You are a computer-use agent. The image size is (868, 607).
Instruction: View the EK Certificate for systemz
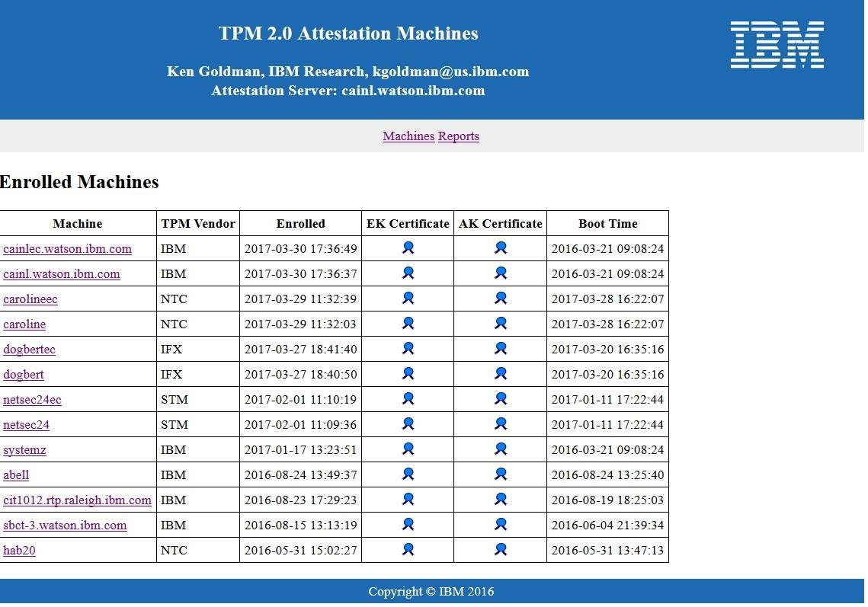(x=408, y=449)
